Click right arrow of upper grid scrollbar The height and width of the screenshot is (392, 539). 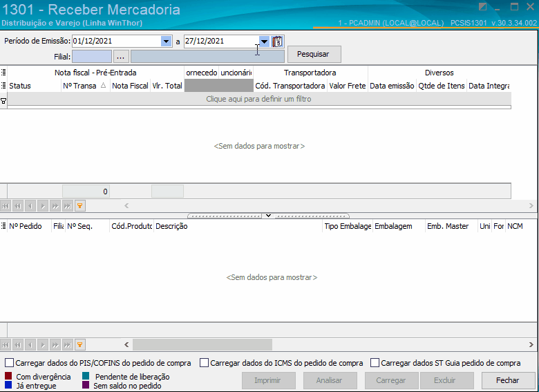(531, 205)
